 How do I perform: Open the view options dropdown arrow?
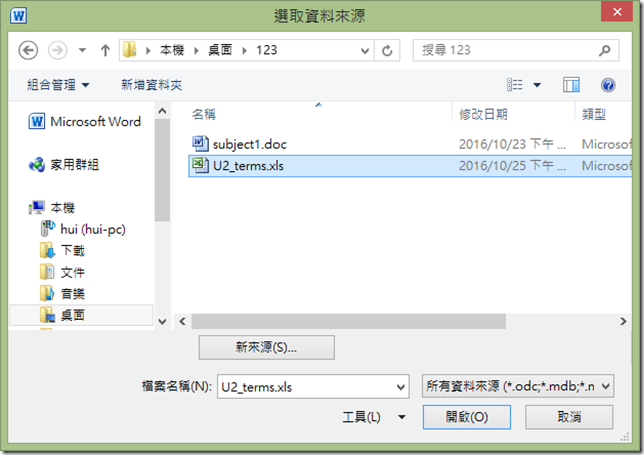coord(537,85)
